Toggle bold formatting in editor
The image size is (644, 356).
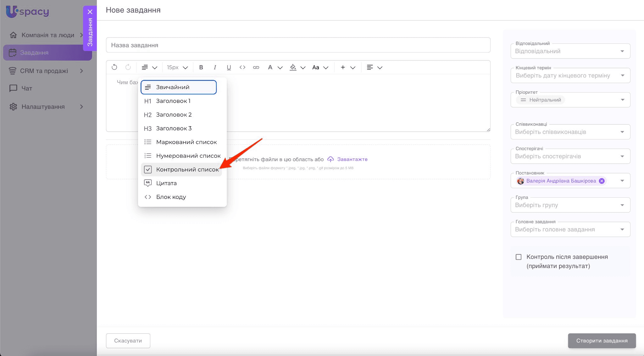tap(201, 67)
